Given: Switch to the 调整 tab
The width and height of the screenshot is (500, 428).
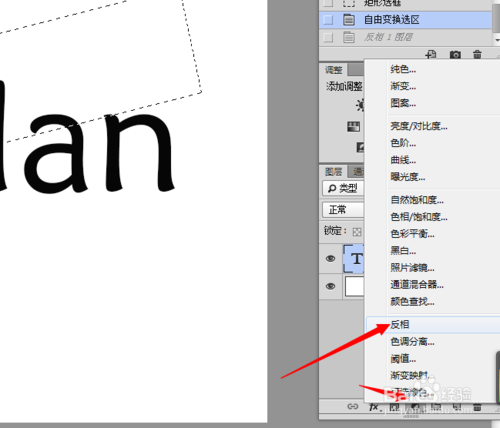Looking at the screenshot, I should (x=334, y=70).
